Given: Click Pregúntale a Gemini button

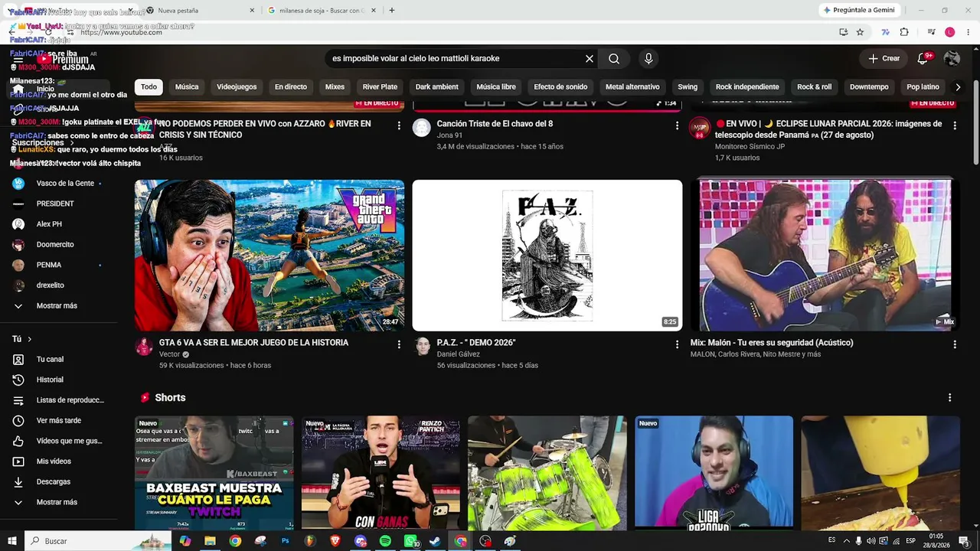Looking at the screenshot, I should click(x=859, y=10).
